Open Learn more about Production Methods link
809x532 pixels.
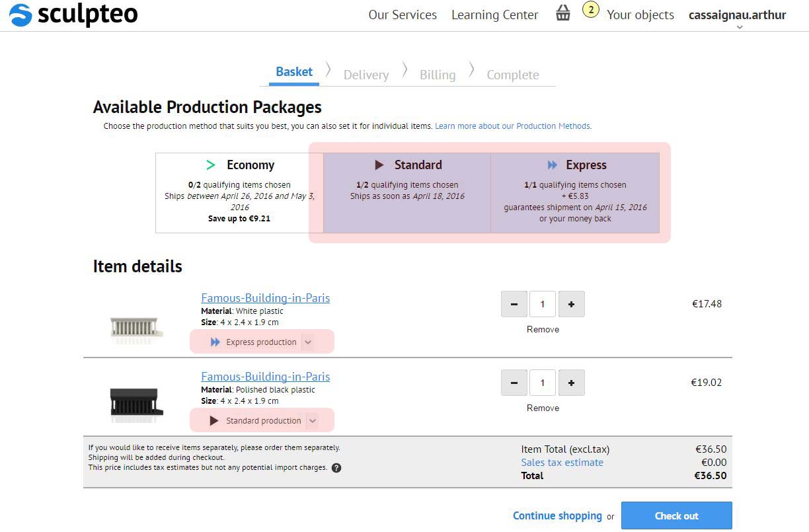[513, 126]
